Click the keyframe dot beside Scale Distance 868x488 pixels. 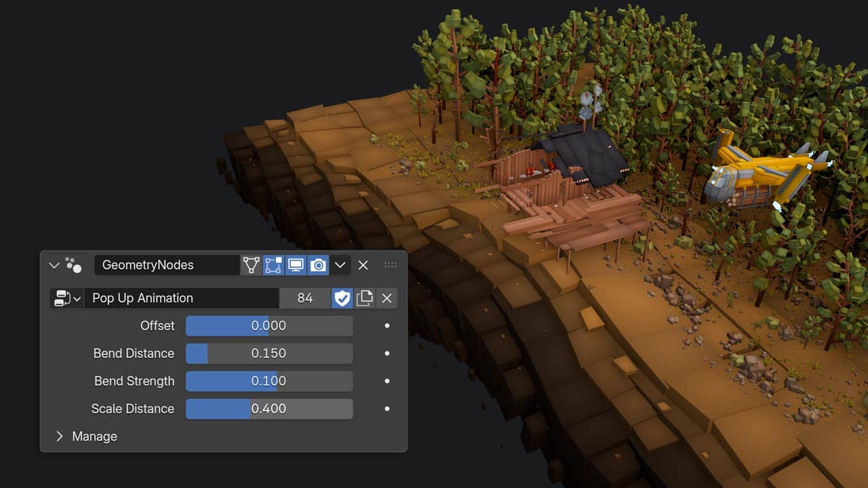click(x=387, y=409)
